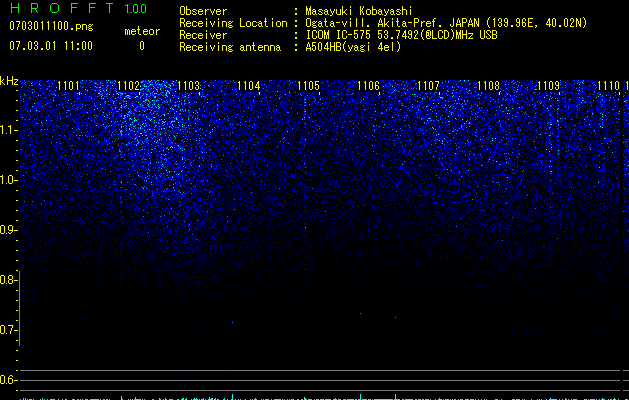Select the file name 0703011100.png
The image size is (629, 400).
(51, 27)
